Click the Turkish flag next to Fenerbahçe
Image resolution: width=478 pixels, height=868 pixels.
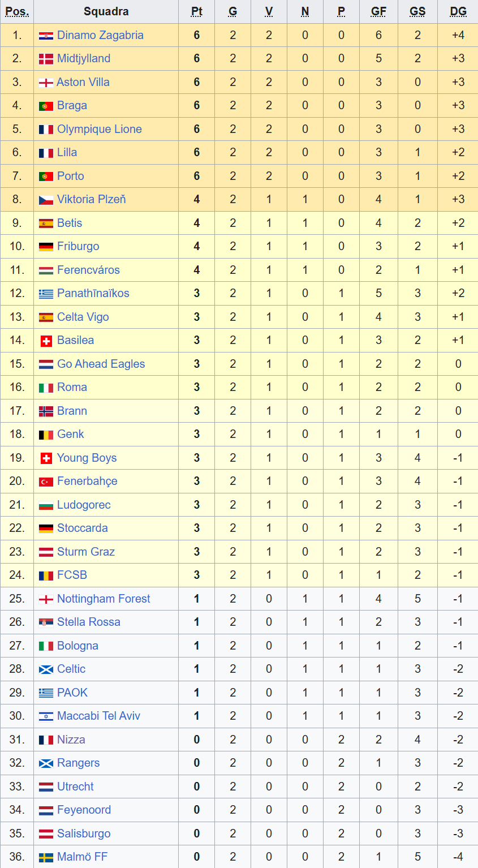46,482
